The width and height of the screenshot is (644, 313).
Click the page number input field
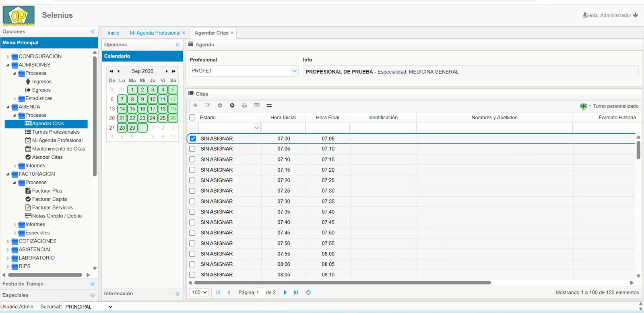(260, 292)
